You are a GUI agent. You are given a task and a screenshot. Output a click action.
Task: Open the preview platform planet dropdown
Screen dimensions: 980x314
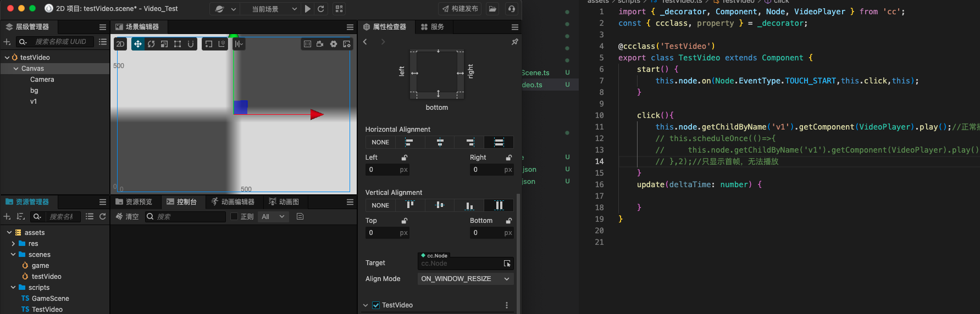(x=226, y=9)
